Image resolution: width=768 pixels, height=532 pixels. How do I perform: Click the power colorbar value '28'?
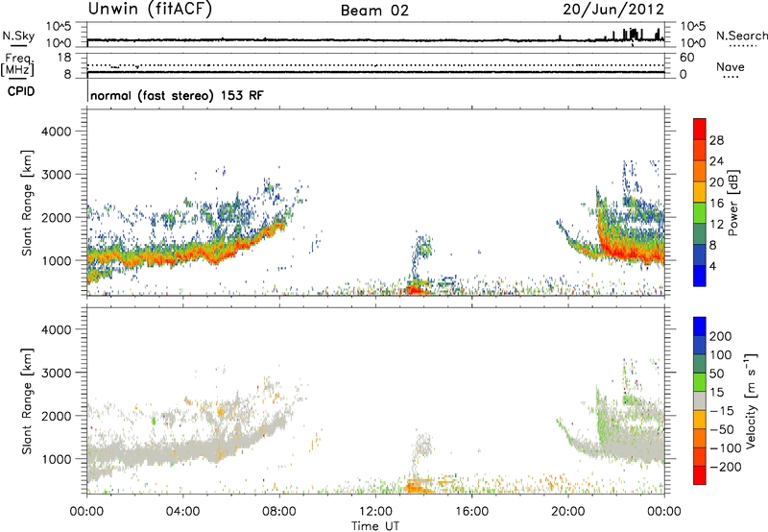[x=716, y=140]
